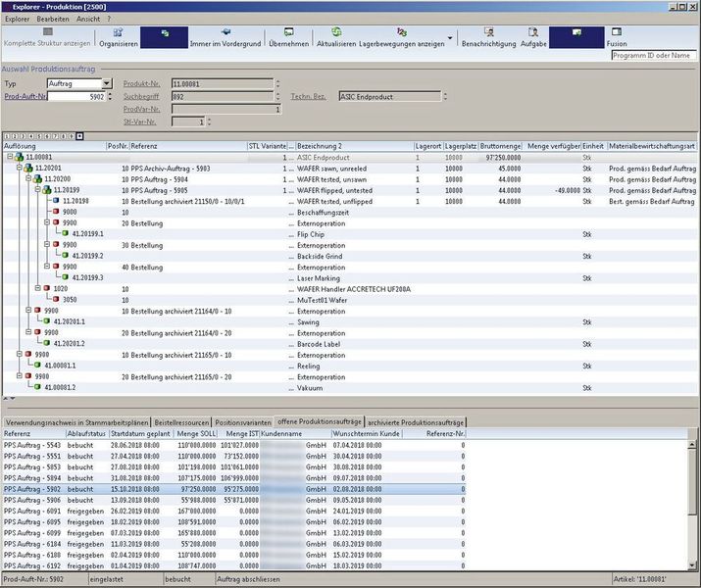This screenshot has width=701, height=588.
Task: Click the level 1 structure button
Action: (x=7, y=136)
